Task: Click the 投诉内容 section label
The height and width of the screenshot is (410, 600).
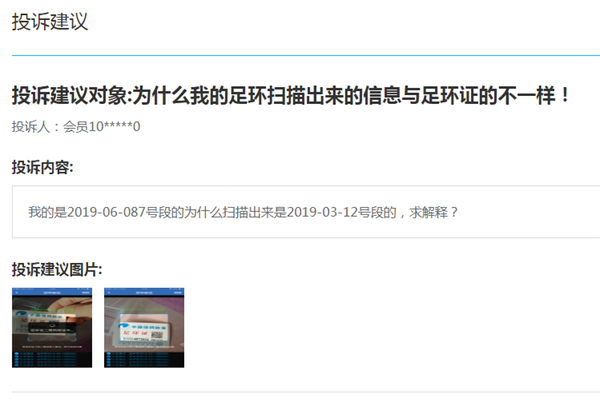Action: coord(42,167)
